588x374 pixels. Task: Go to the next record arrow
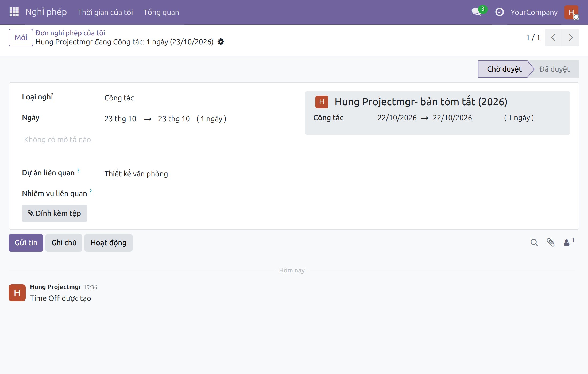point(571,37)
